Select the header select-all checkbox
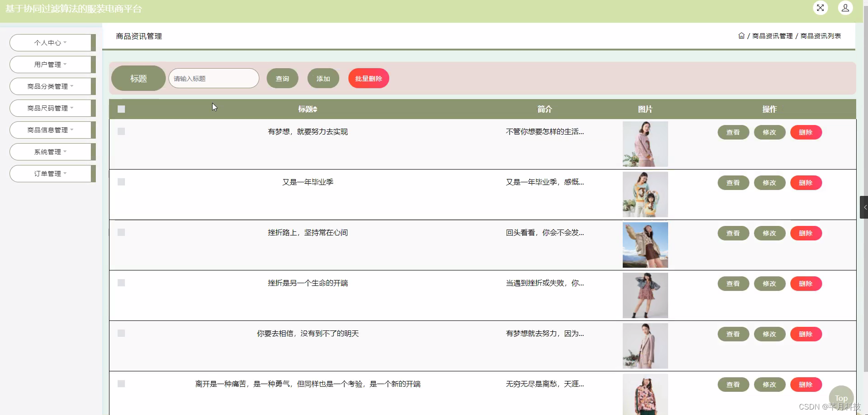The image size is (868, 415). [121, 109]
